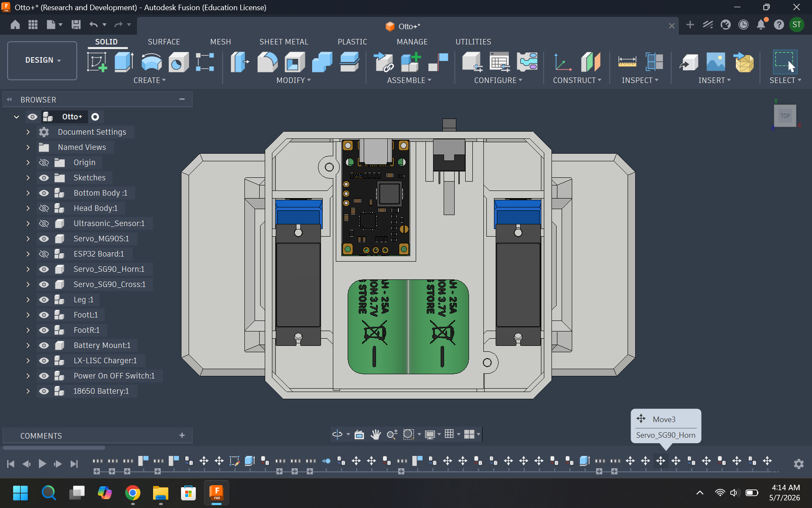This screenshot has width=812, height=508.
Task: Collapse the Otto+ root node
Action: pos(16,117)
